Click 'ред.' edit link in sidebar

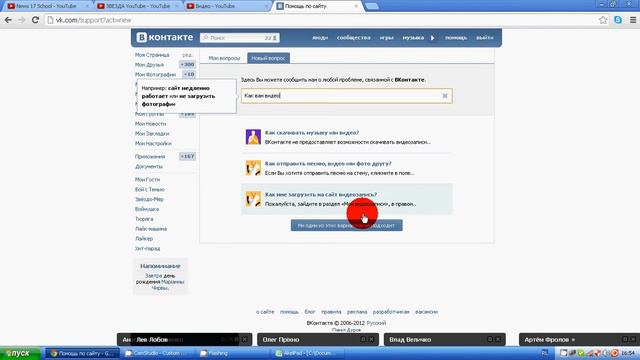[x=187, y=55]
